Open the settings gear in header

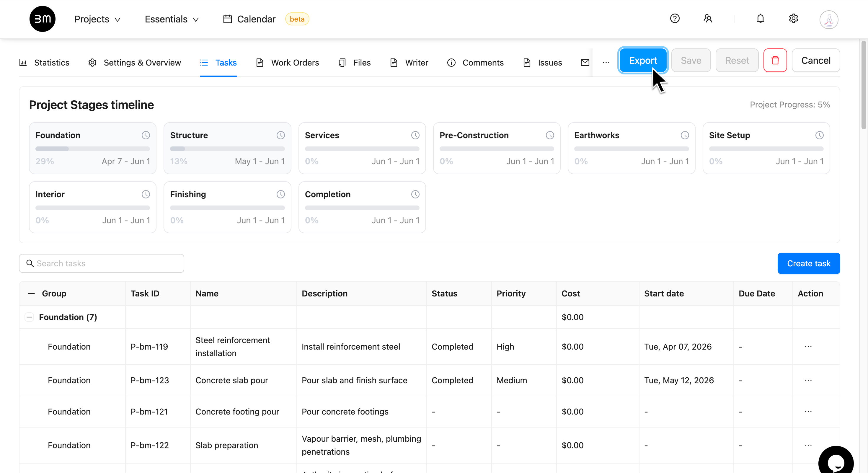tap(793, 19)
